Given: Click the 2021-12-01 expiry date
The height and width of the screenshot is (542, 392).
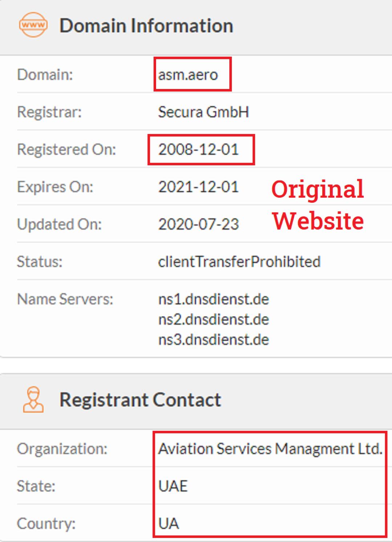Looking at the screenshot, I should (199, 187).
